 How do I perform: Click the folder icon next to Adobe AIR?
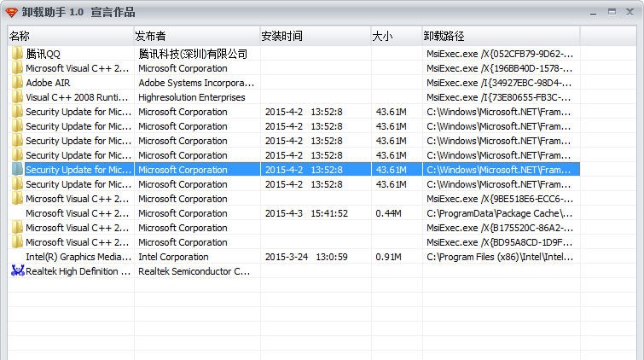tap(17, 83)
